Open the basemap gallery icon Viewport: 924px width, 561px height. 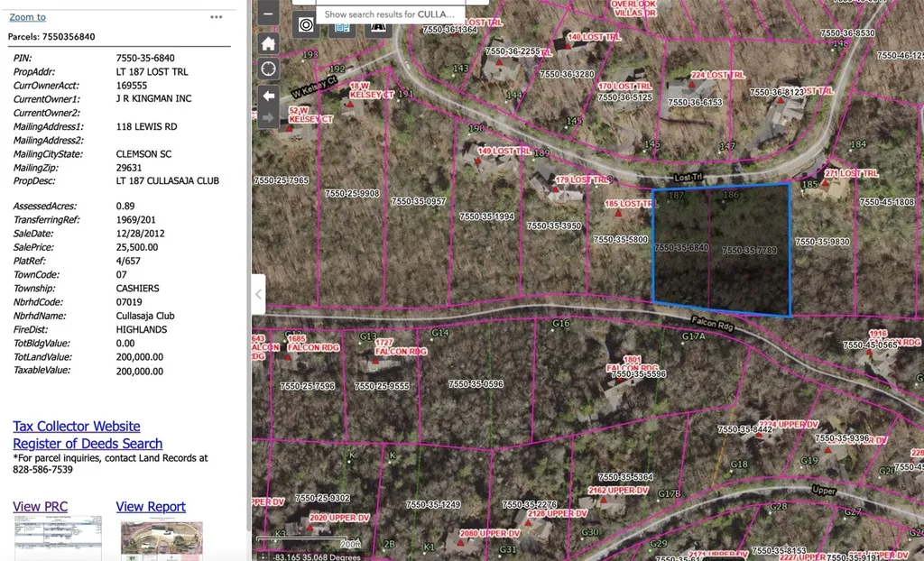342,26
